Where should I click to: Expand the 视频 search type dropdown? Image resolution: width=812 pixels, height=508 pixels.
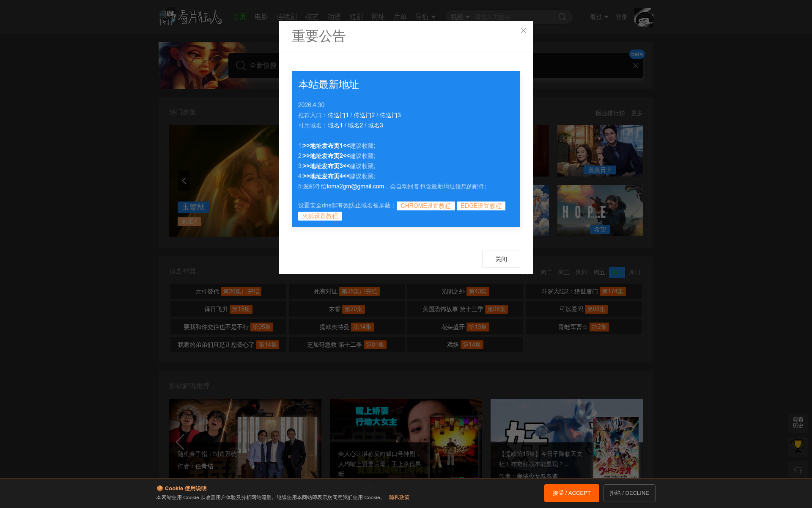point(460,17)
